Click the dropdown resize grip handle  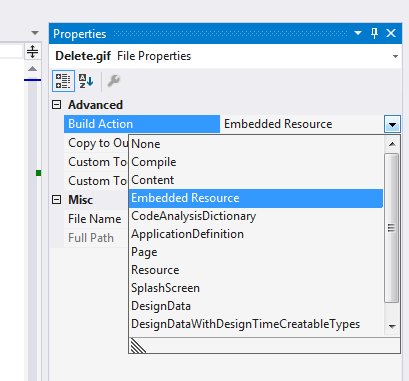click(138, 346)
